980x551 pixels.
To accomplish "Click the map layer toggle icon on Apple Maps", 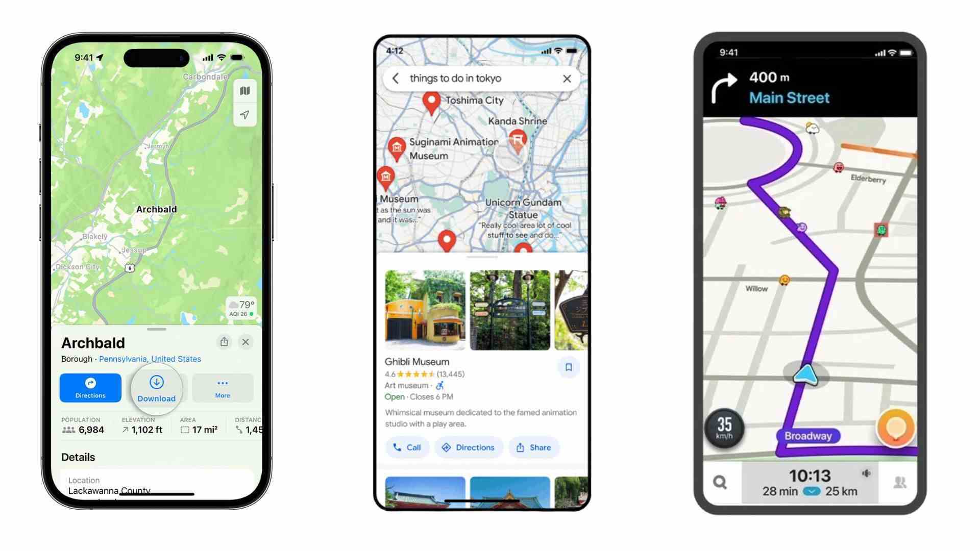I will [x=244, y=91].
